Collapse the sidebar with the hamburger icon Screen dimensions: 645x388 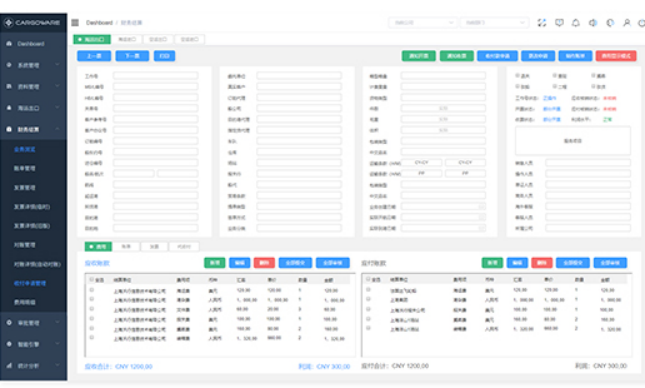(x=75, y=23)
